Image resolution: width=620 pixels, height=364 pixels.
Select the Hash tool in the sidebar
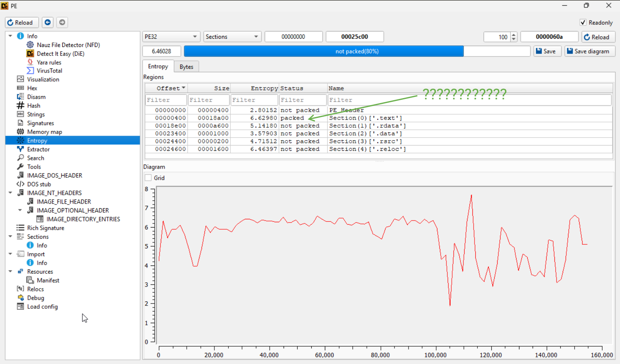point(33,106)
